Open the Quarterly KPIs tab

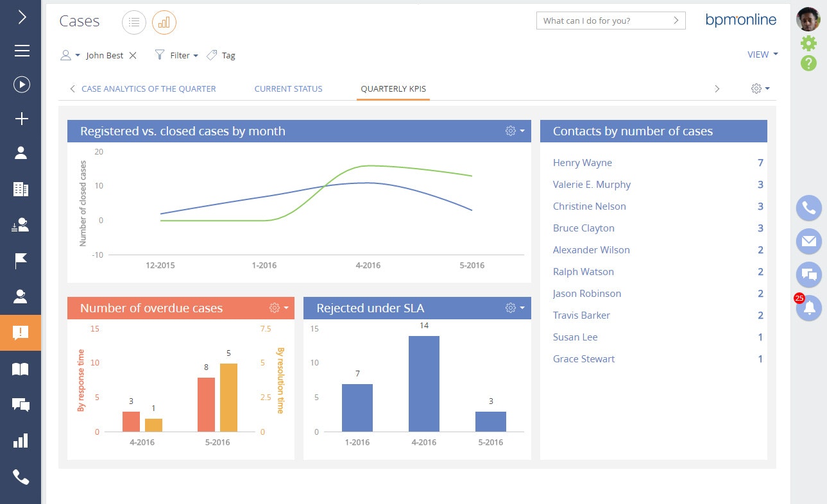[393, 88]
